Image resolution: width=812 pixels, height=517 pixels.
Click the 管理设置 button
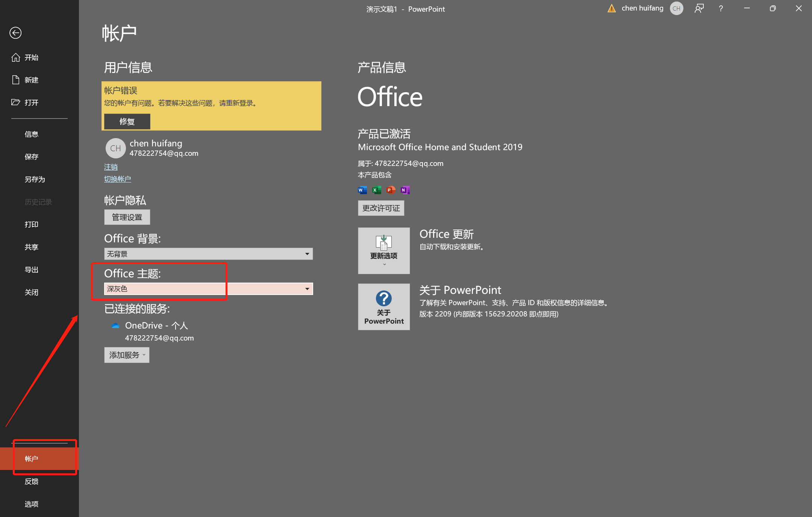pyautogui.click(x=127, y=217)
